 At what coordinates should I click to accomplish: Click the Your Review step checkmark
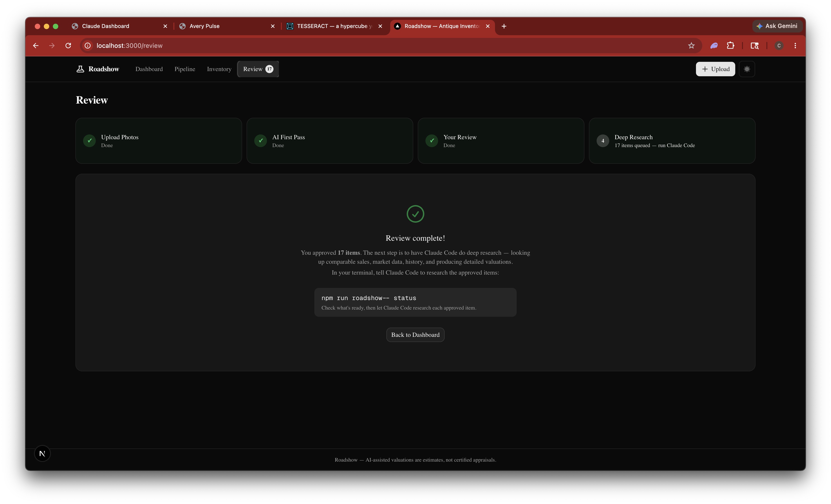(x=432, y=141)
